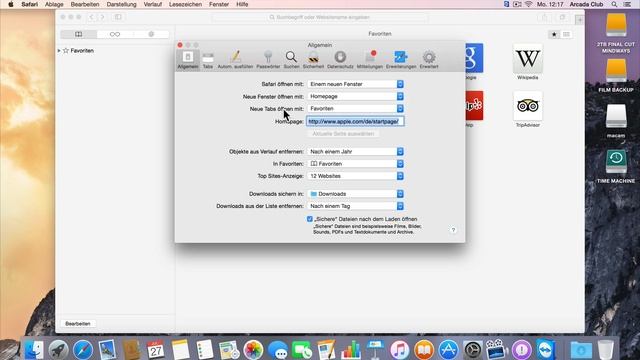Open Safari compass icon in Dock
Viewport: 640px width, 360px height.
(83, 350)
